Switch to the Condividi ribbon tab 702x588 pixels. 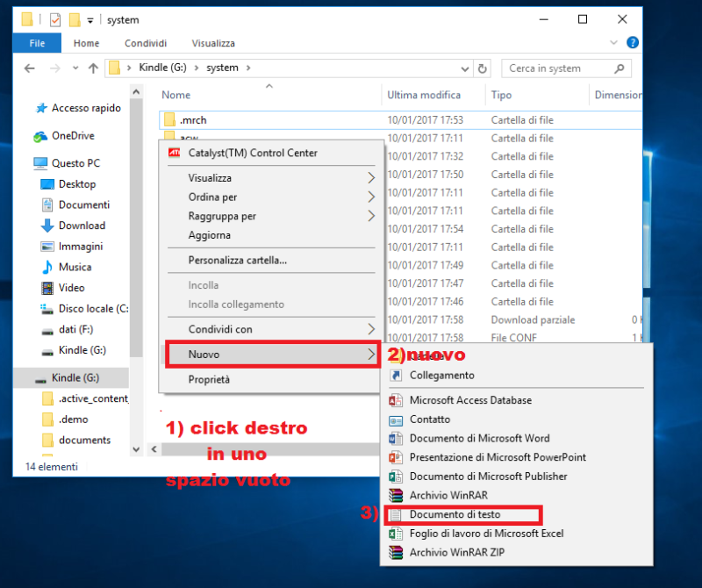point(146,43)
